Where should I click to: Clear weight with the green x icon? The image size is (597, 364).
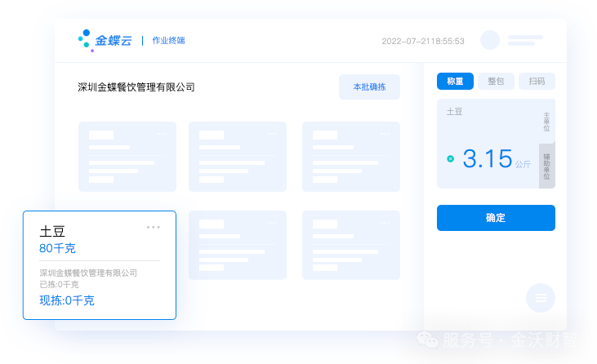pyautogui.click(x=451, y=158)
